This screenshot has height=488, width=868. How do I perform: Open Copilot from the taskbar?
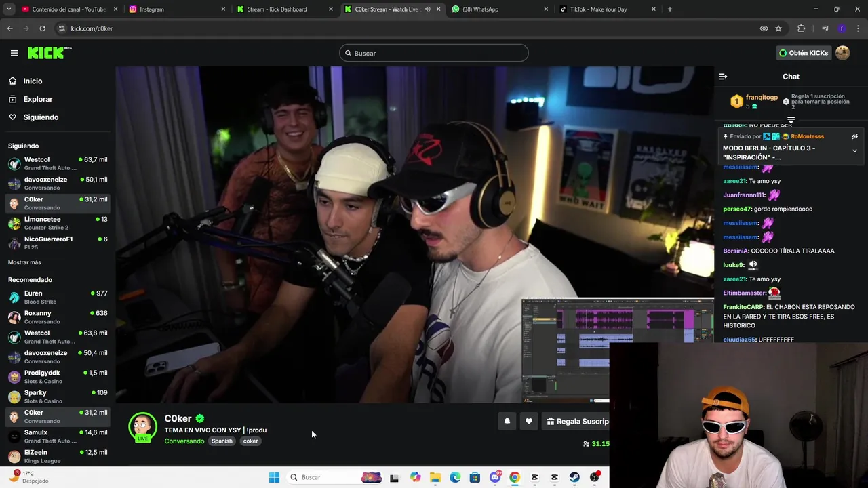pos(415,477)
